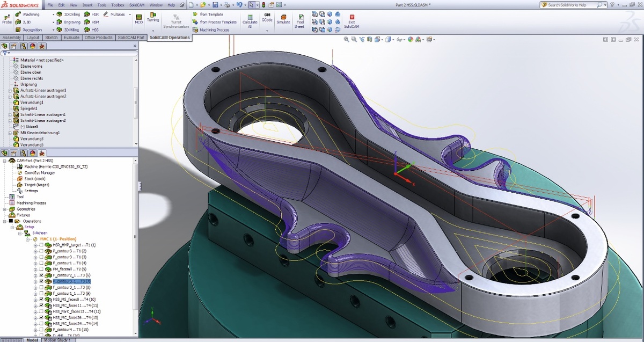Switch to the Evaluate tab
Screen dimensions: 644x342
(71, 38)
